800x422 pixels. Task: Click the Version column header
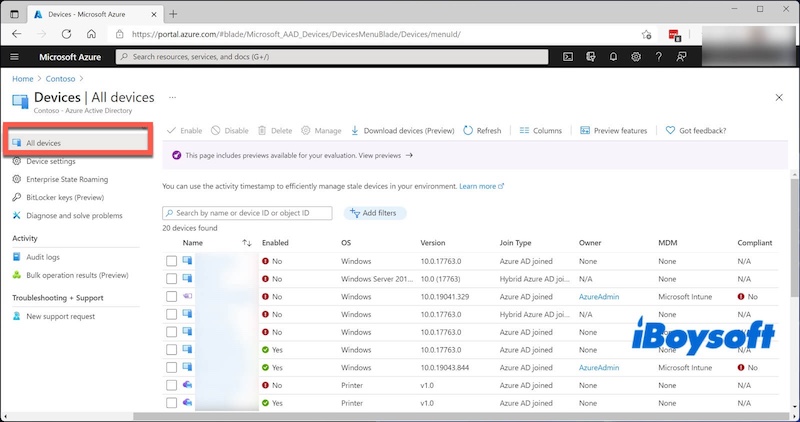(433, 243)
